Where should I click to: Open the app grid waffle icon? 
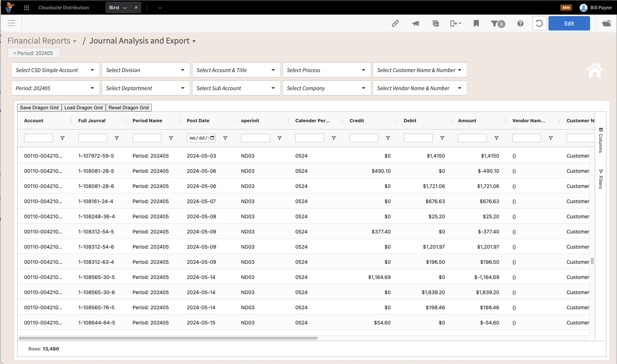point(26,7)
